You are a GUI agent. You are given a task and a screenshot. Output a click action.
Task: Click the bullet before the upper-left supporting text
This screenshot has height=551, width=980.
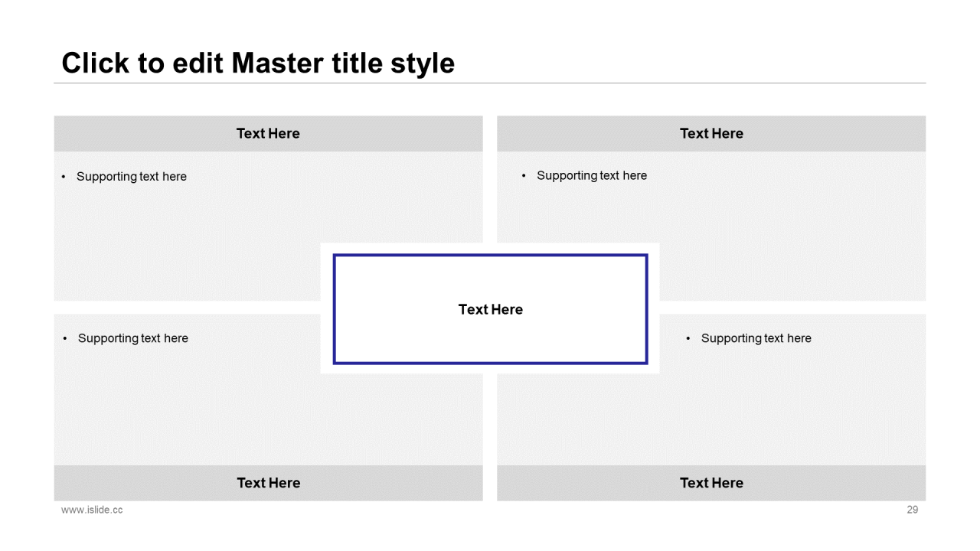[64, 177]
